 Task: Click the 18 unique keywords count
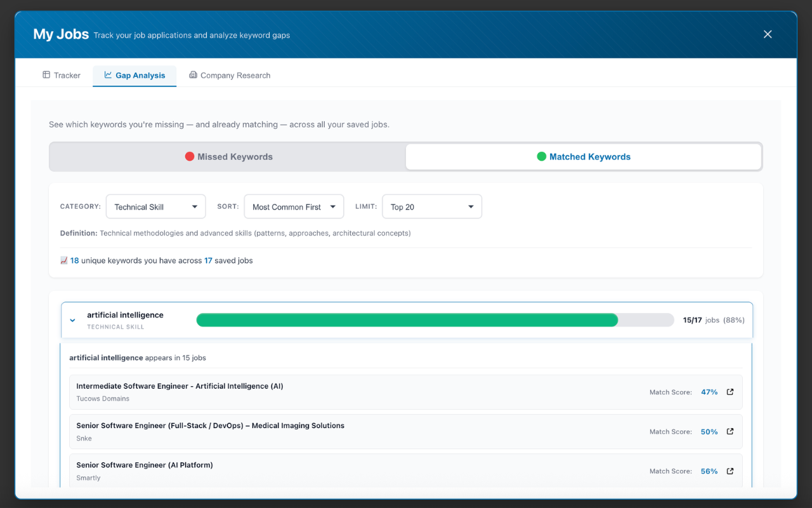tap(74, 260)
